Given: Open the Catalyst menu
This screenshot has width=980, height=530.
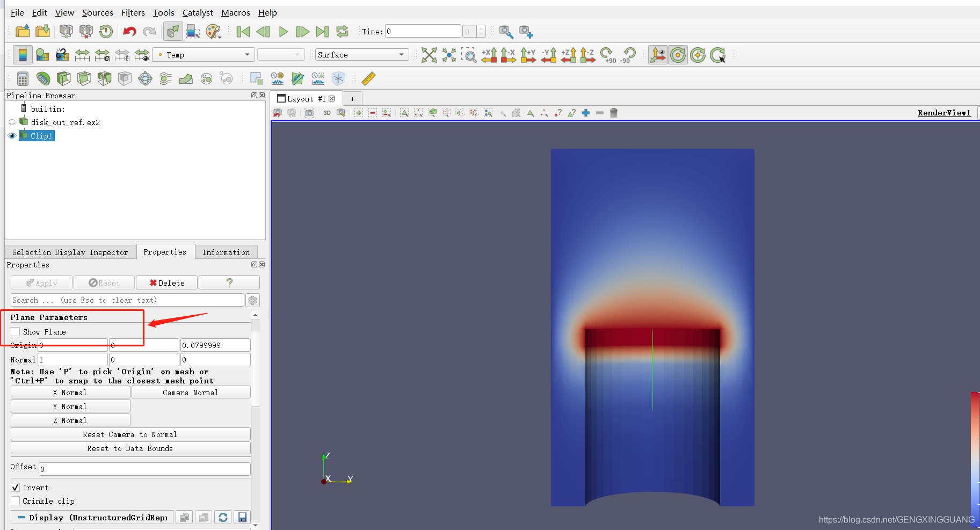Looking at the screenshot, I should [x=198, y=13].
